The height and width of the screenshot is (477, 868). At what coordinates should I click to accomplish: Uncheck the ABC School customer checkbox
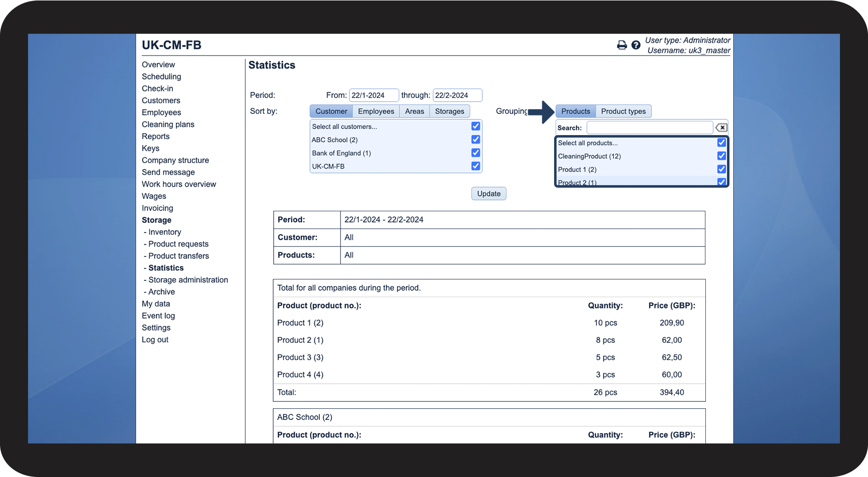[476, 140]
